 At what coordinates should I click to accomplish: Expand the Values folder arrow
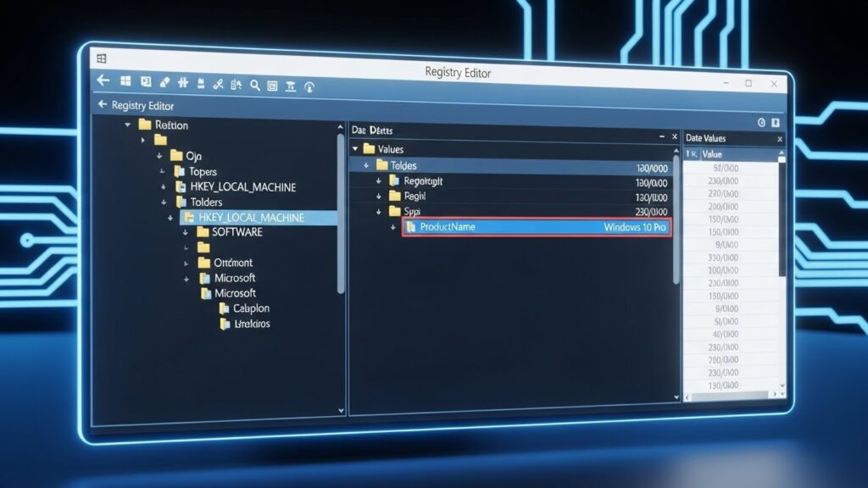[355, 149]
